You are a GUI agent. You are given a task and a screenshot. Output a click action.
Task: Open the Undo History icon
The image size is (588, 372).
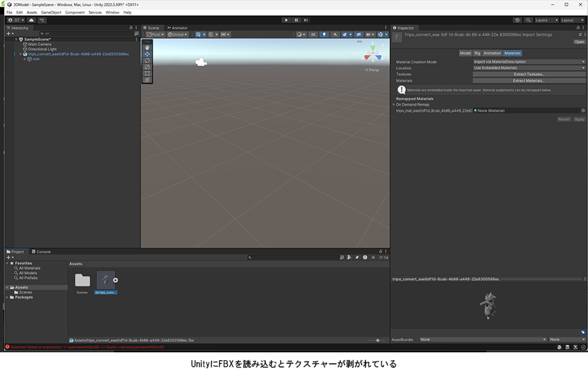[x=517, y=20]
